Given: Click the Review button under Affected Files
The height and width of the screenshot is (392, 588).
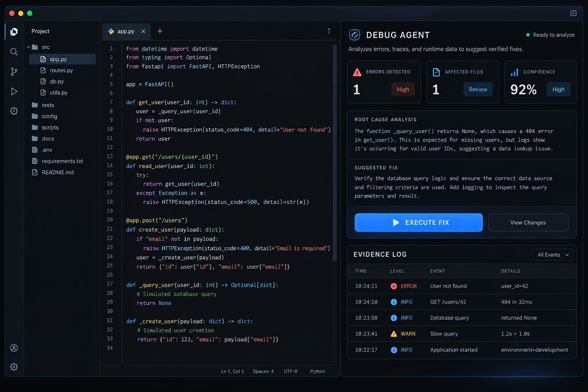Looking at the screenshot, I should pyautogui.click(x=478, y=89).
